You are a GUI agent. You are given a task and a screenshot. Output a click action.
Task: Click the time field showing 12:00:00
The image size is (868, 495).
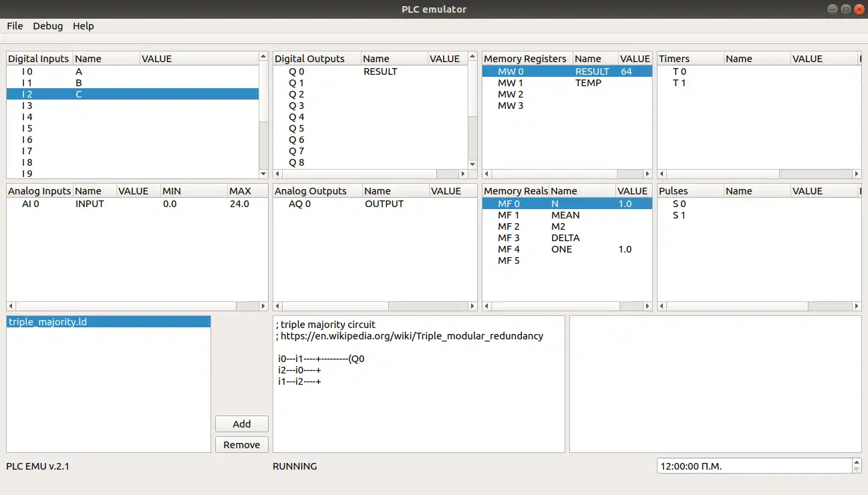(752, 466)
